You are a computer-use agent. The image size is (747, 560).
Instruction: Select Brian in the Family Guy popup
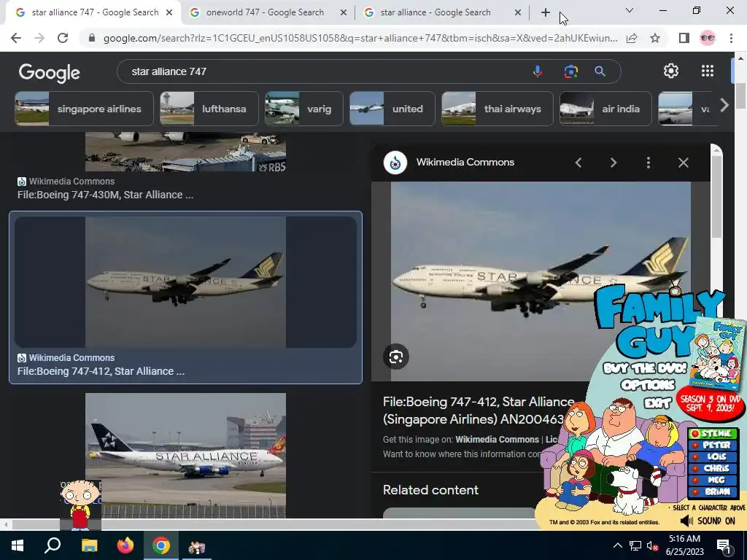(x=713, y=491)
